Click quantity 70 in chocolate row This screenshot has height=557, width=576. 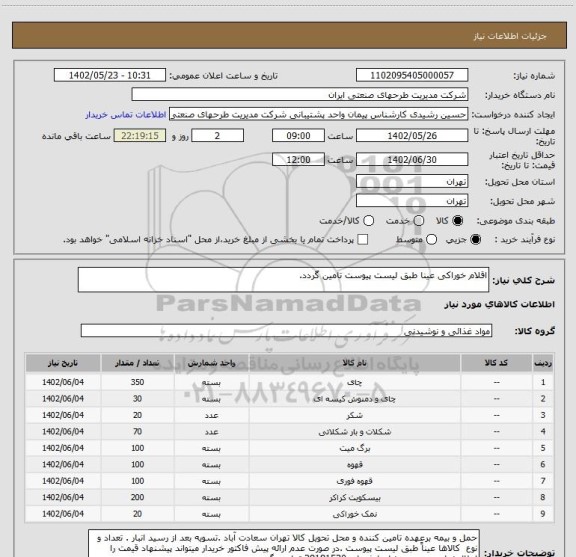tap(137, 432)
